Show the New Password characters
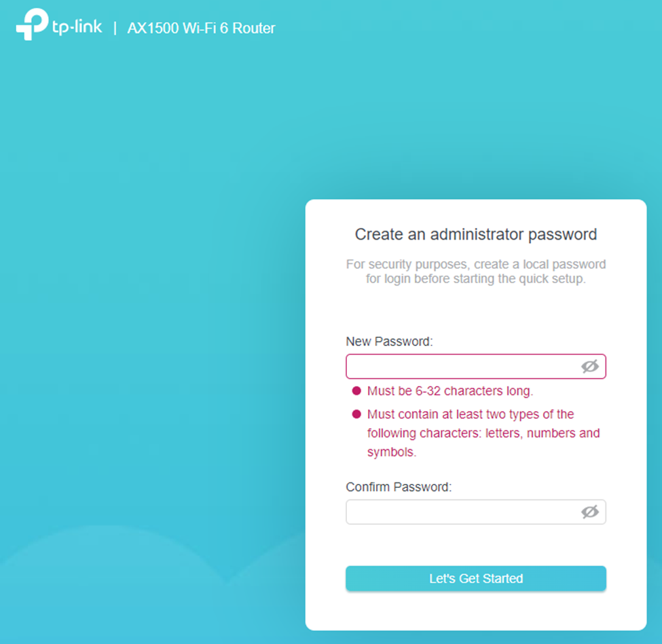 [x=590, y=366]
